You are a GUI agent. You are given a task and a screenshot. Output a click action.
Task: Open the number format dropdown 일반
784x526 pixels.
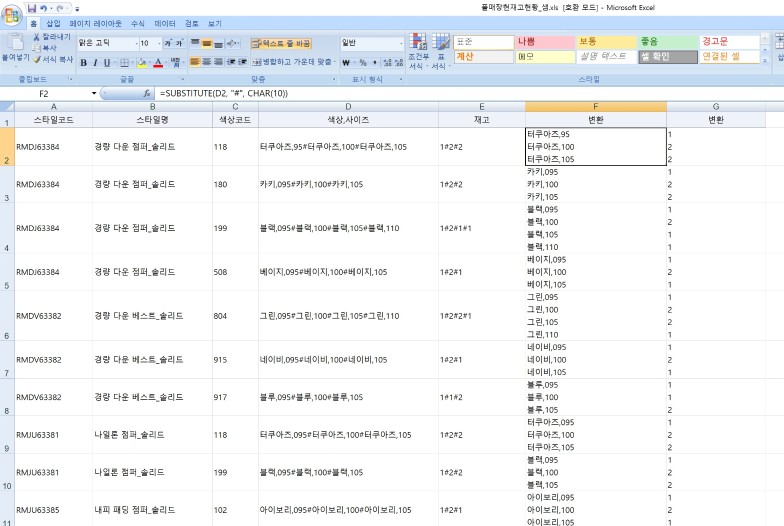(401, 44)
